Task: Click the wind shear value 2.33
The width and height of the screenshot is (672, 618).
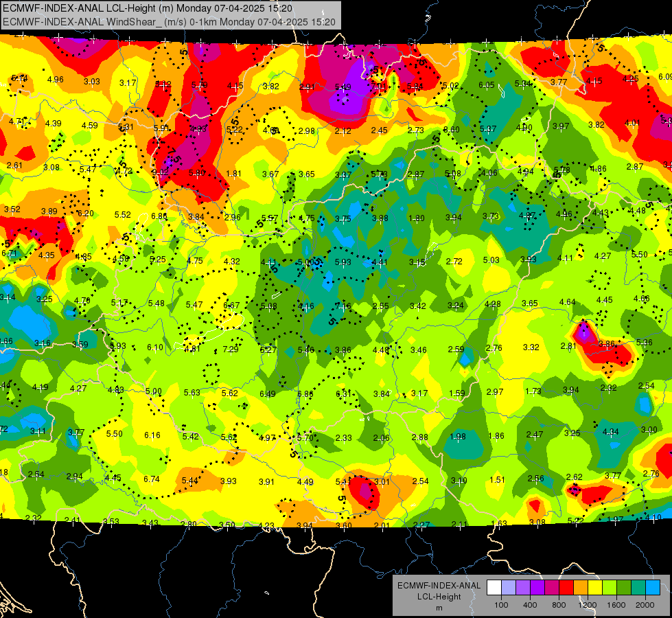Action: click(344, 437)
